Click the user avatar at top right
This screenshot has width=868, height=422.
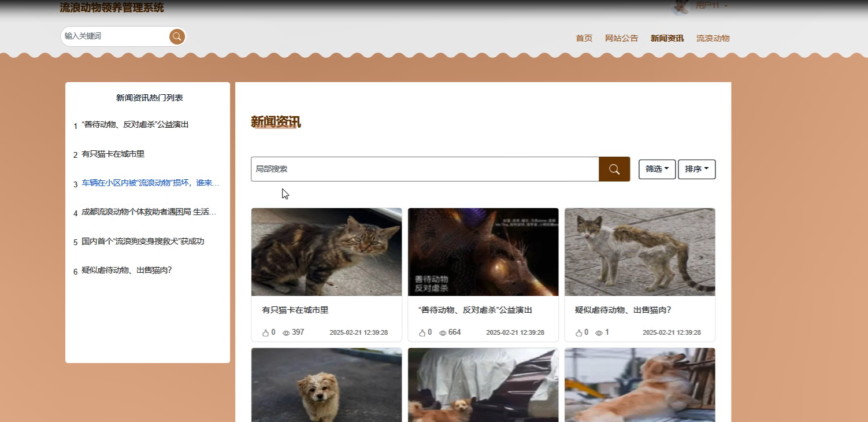tap(681, 6)
